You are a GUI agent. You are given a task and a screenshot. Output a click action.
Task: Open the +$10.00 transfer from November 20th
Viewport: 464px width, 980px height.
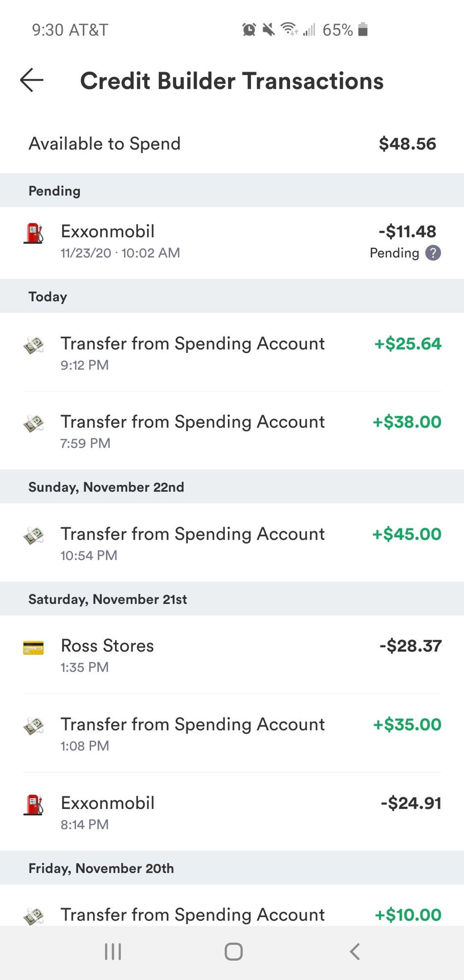(x=232, y=914)
